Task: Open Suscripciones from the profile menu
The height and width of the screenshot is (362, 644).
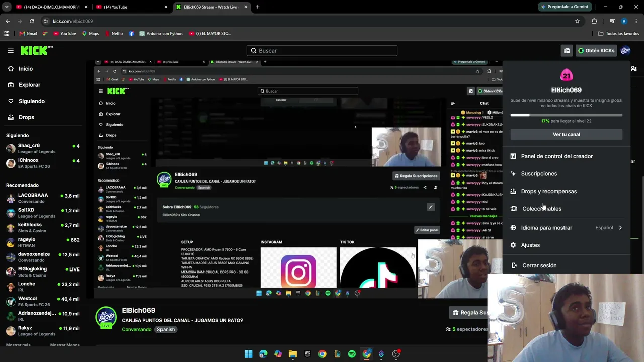Action: [x=567, y=174]
